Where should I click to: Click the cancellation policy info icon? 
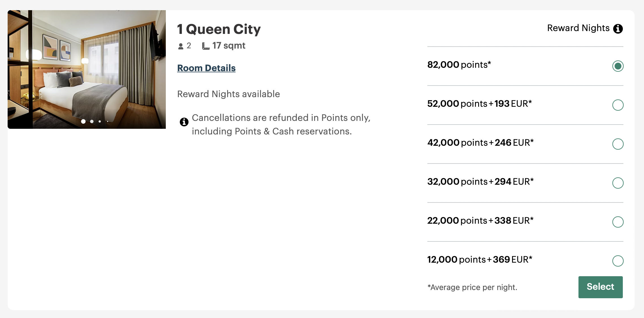[x=184, y=122]
